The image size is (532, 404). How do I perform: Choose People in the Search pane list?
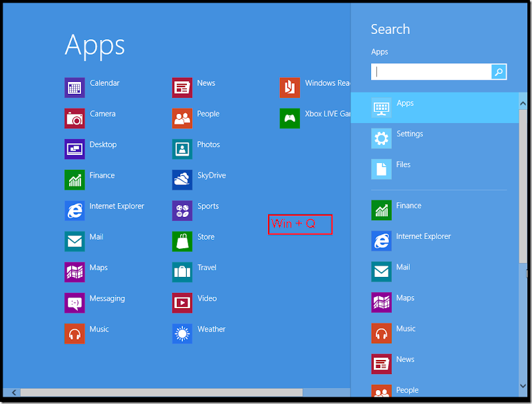[435, 390]
